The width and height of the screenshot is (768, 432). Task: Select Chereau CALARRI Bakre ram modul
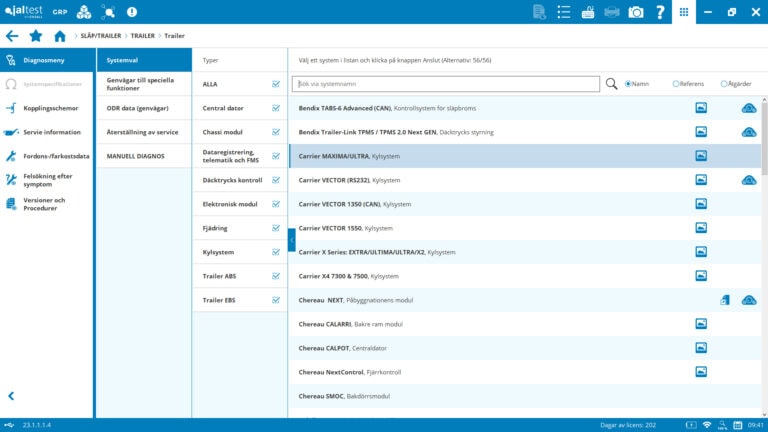525,324
